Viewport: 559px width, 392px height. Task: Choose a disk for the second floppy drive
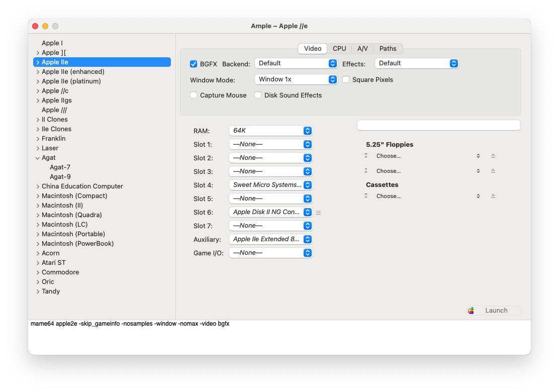pos(428,171)
